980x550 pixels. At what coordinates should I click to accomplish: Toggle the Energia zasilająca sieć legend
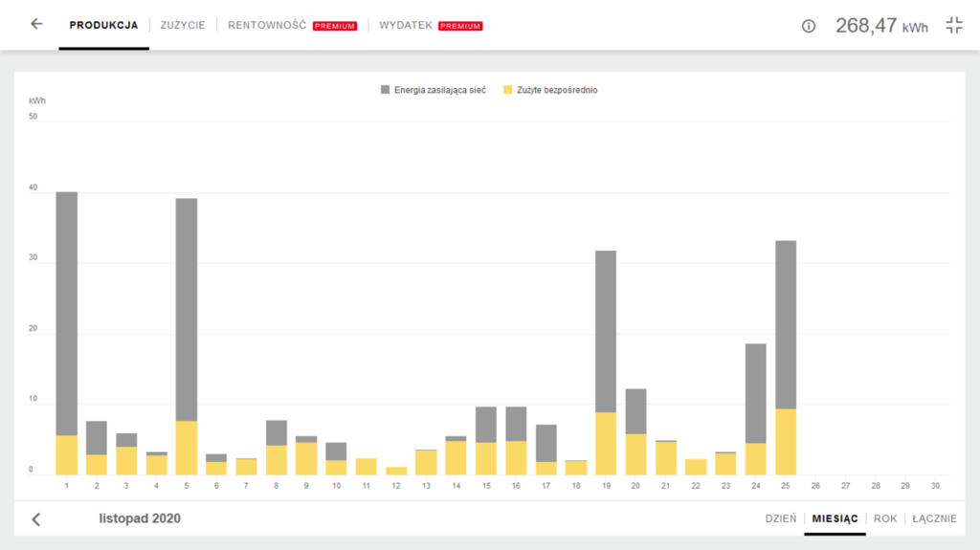pos(440,90)
